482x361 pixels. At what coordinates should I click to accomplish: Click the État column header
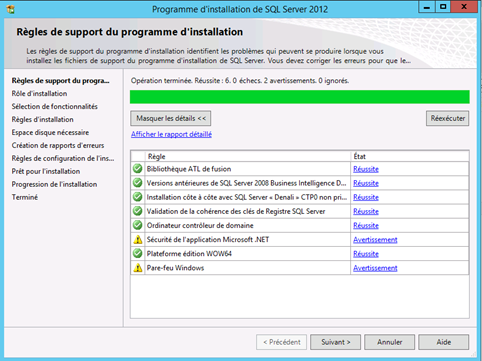click(x=410, y=156)
